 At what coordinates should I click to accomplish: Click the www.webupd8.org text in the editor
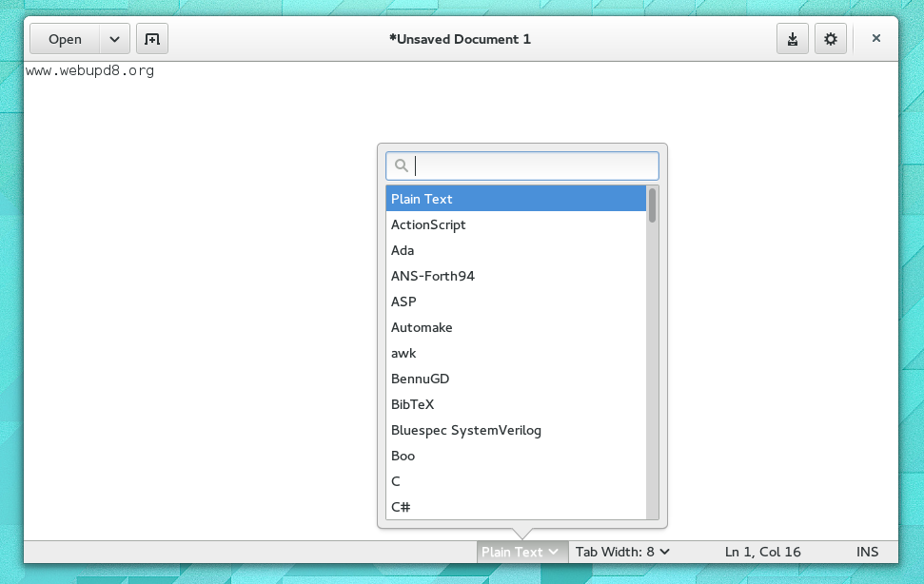90,69
